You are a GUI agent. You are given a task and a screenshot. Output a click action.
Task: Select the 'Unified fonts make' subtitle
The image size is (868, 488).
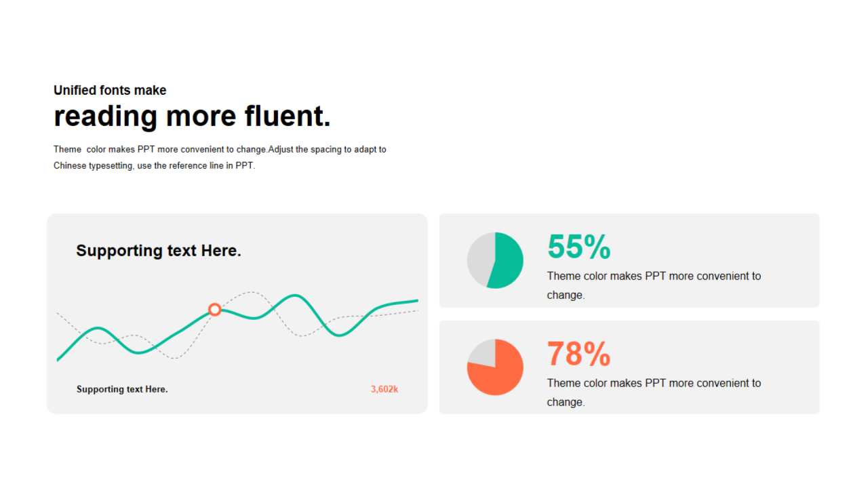point(110,90)
